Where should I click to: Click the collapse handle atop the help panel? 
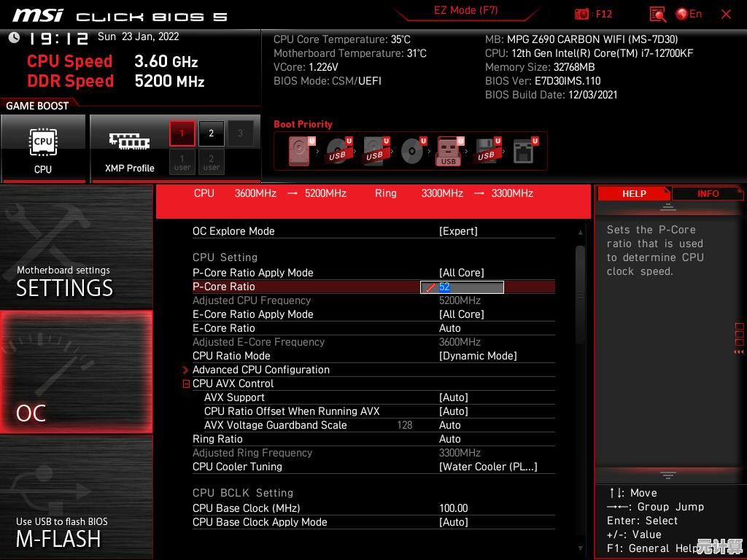[668, 207]
